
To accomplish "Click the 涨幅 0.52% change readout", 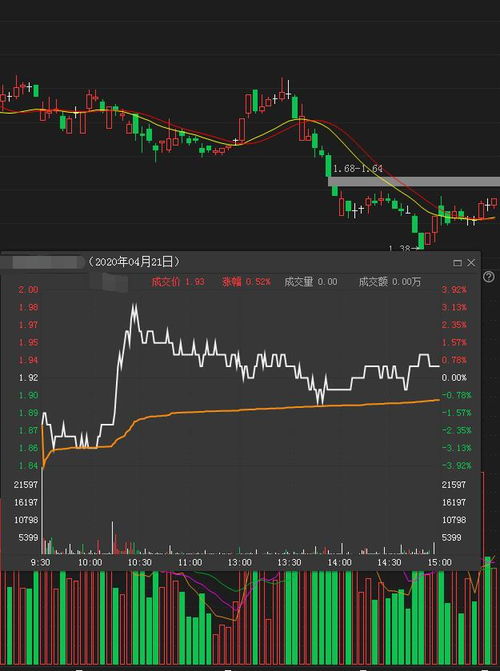I will pyautogui.click(x=246, y=282).
